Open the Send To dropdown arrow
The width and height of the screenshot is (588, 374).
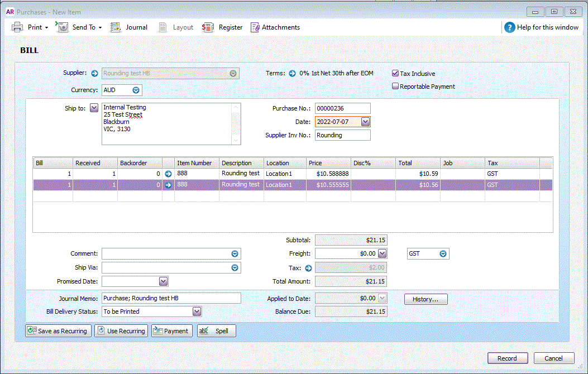pos(100,28)
